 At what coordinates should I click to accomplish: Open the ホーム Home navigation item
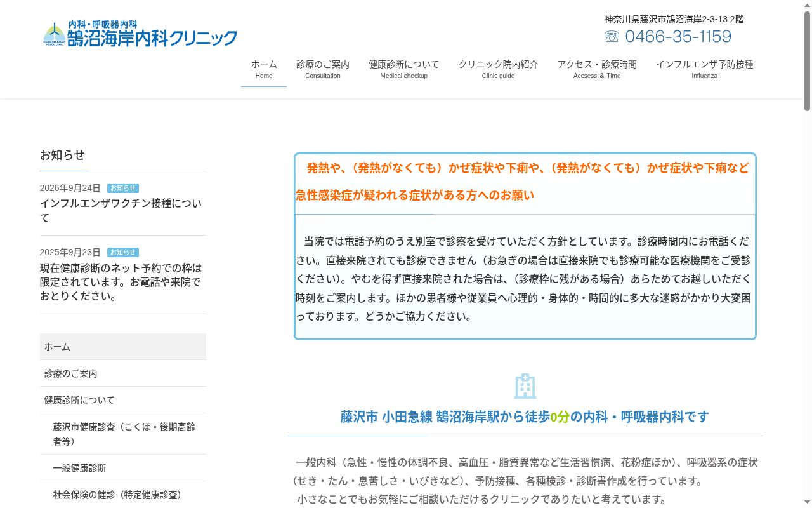coord(264,69)
